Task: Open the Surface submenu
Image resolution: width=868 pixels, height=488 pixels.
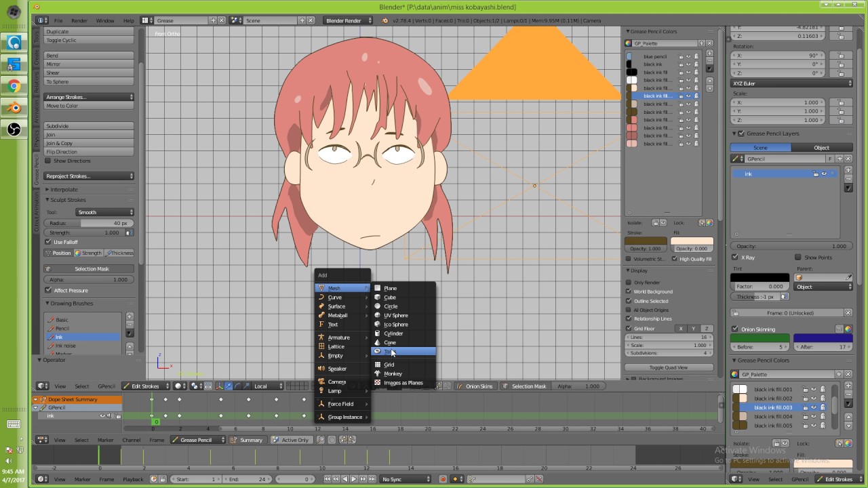Action: [x=343, y=306]
